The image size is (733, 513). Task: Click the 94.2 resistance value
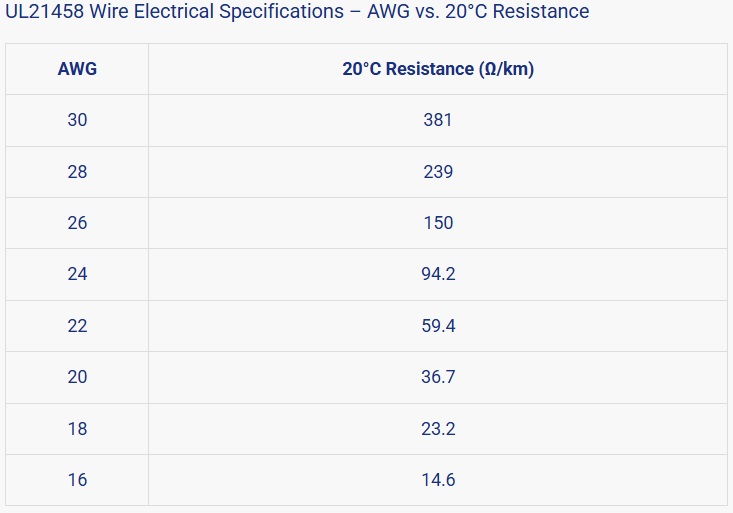pos(438,274)
